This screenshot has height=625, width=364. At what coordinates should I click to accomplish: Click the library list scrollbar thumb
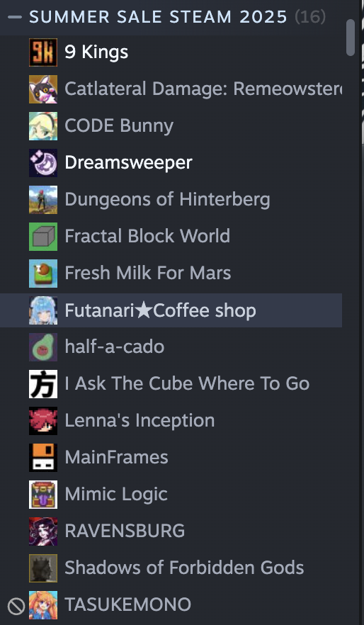coord(351,38)
